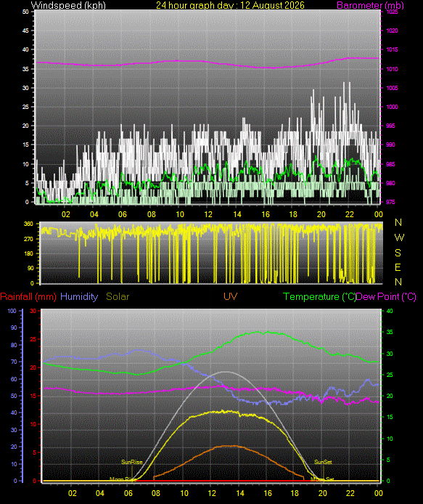Select the Dew Point (°C) legend label
The height and width of the screenshot is (504, 423).
click(x=386, y=296)
